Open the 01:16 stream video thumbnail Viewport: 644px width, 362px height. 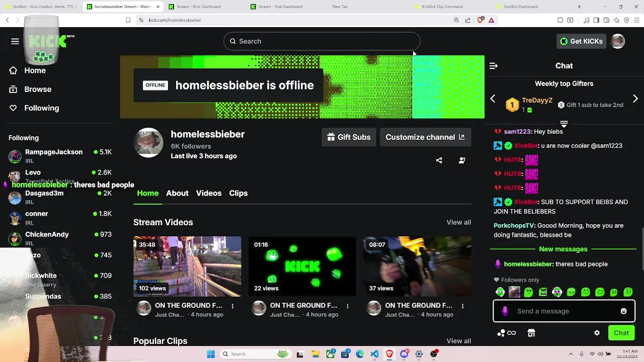point(302,266)
